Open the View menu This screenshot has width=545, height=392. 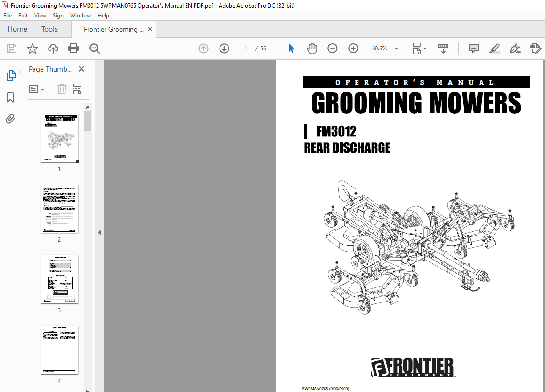click(x=40, y=15)
